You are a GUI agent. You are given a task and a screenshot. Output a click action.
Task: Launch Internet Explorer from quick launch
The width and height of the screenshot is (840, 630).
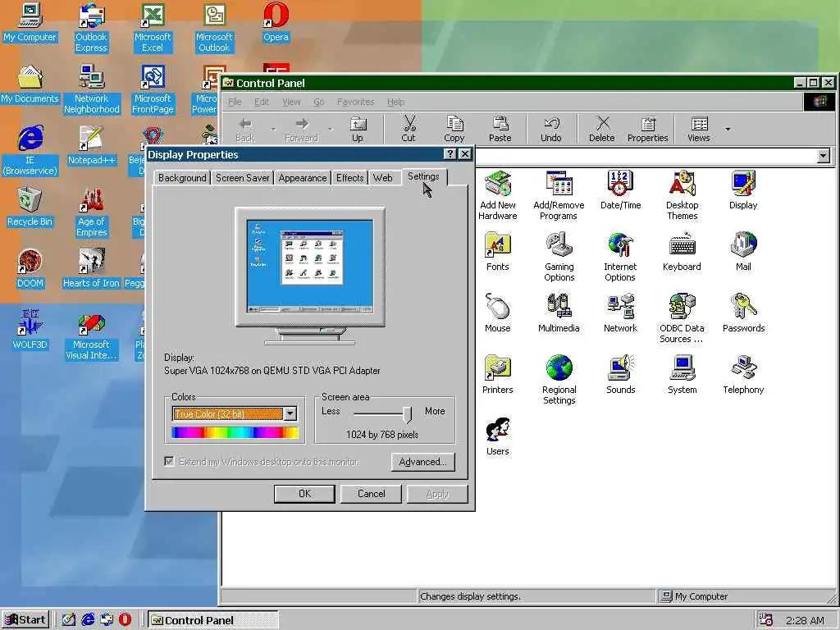point(87,620)
